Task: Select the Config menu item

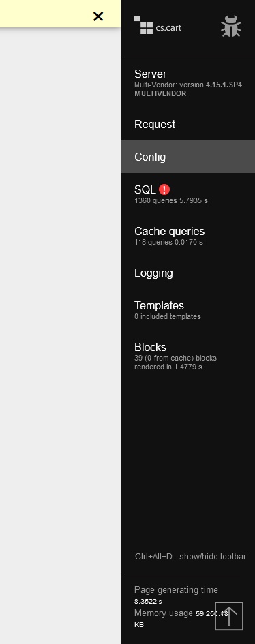Action: pos(187,157)
